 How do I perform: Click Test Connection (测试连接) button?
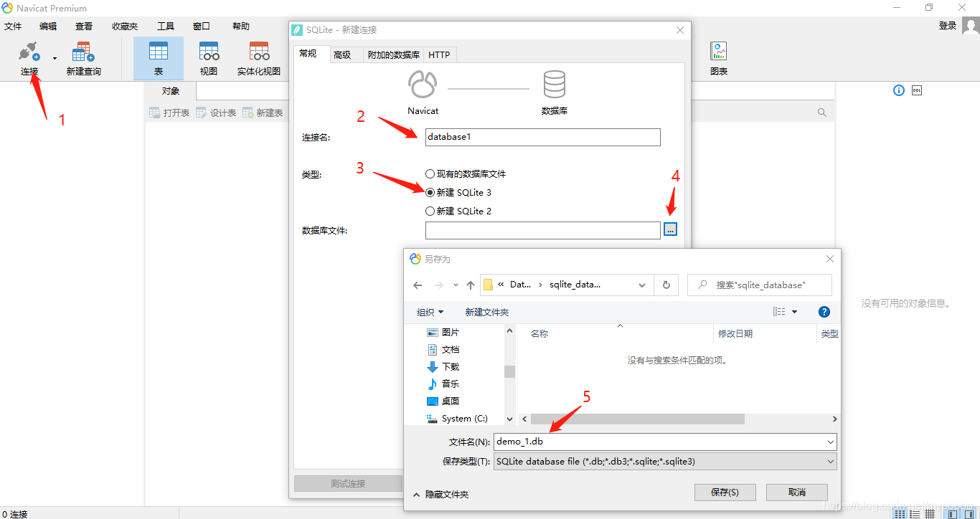pos(348,483)
